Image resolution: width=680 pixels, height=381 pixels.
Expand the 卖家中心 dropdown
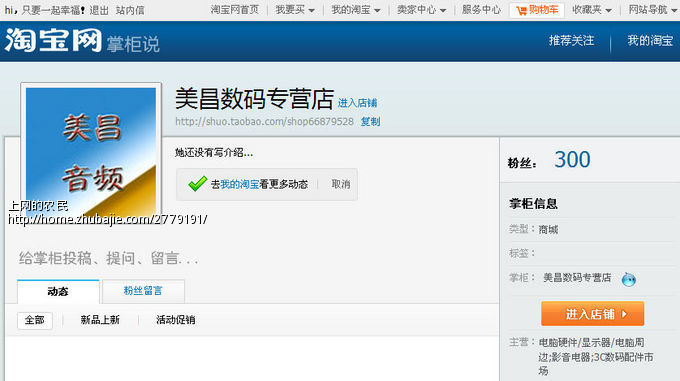pyautogui.click(x=421, y=10)
